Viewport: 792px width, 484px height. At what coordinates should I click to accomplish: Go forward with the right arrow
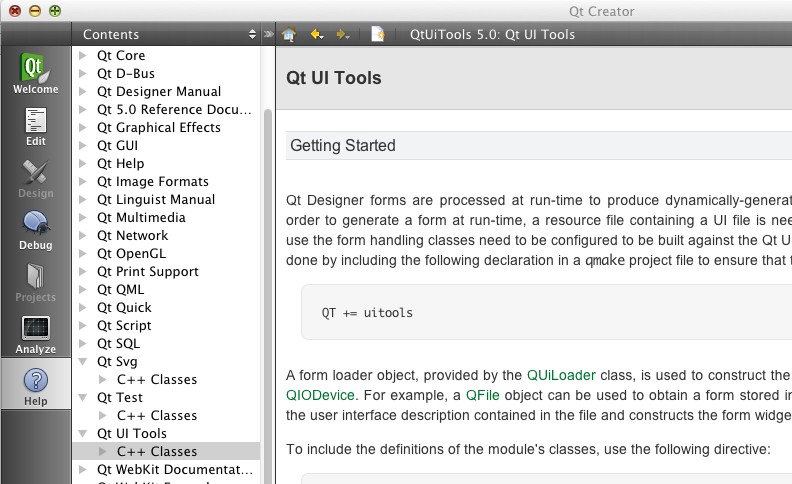[343, 34]
